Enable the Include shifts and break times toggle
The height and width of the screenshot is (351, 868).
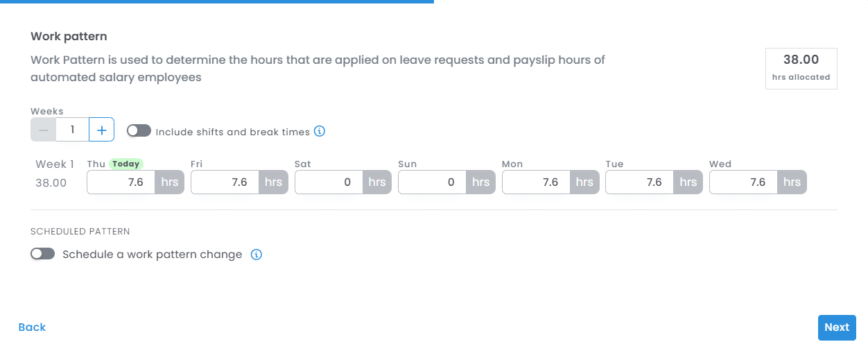pyautogui.click(x=139, y=131)
